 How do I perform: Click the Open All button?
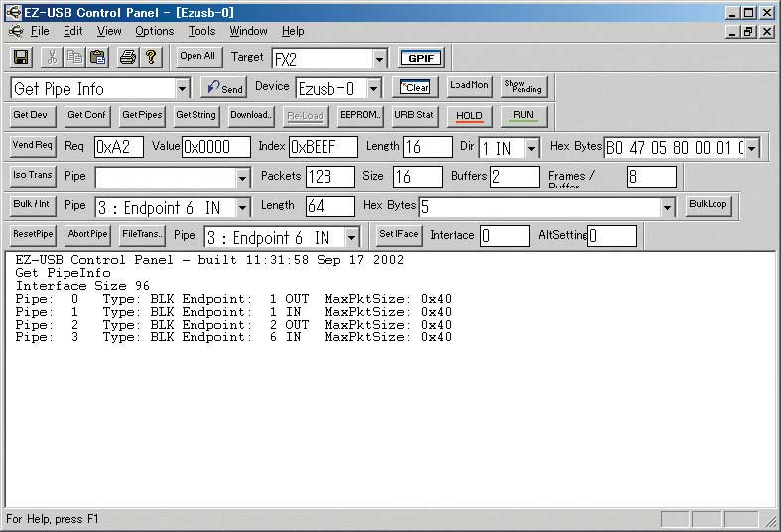(197, 57)
